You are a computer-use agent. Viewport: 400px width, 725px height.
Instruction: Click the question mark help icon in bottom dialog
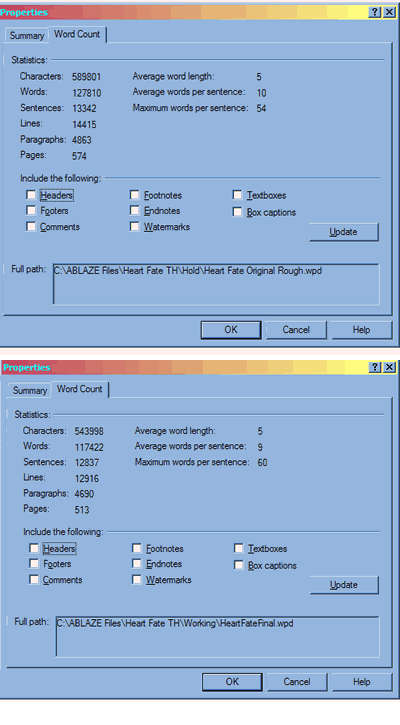coord(375,367)
